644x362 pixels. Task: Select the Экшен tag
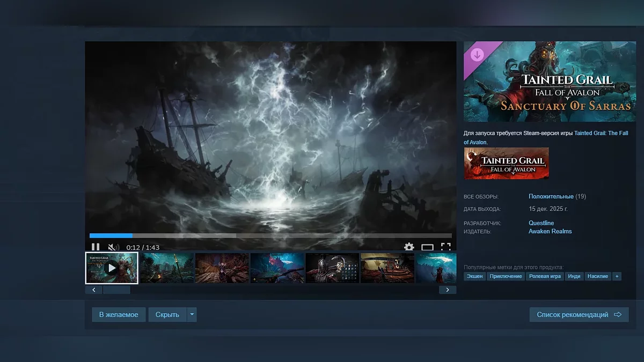coord(474,276)
